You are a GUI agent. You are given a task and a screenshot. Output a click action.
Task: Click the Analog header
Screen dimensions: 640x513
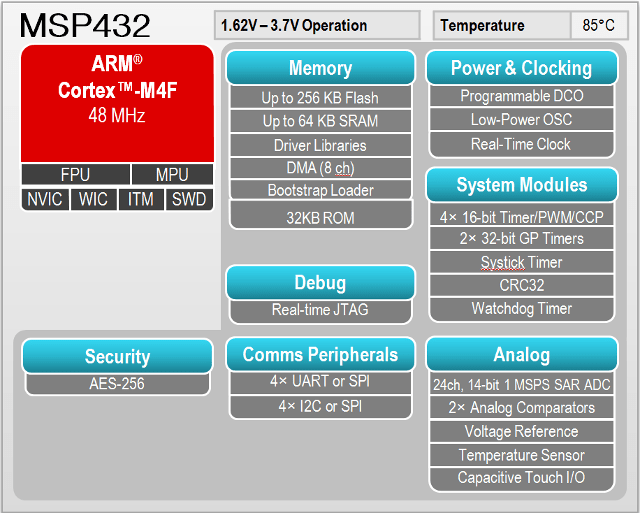[522, 354]
